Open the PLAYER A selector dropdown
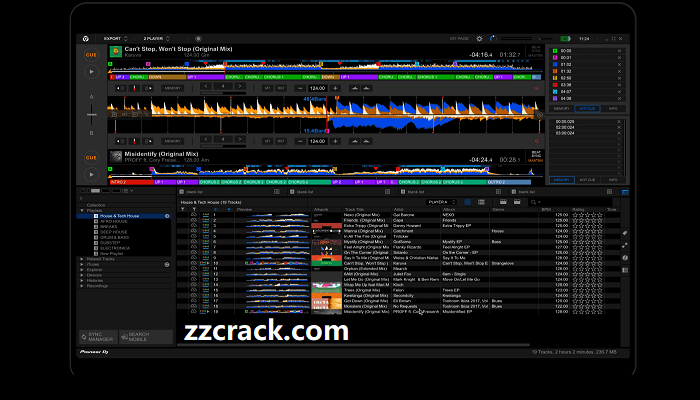This screenshot has height=400, width=700. pyautogui.click(x=442, y=202)
